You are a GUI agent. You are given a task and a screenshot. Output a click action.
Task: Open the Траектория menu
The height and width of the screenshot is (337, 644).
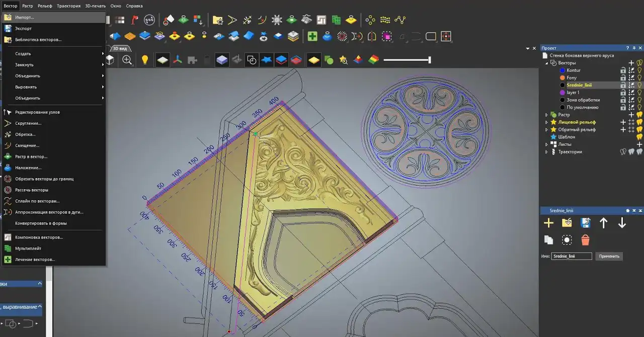pos(68,6)
